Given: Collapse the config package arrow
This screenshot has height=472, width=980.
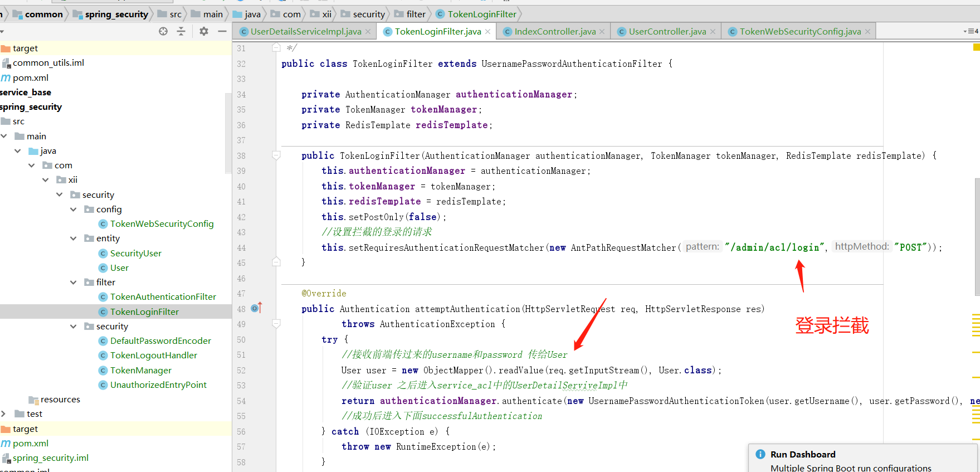Looking at the screenshot, I should pos(74,210).
